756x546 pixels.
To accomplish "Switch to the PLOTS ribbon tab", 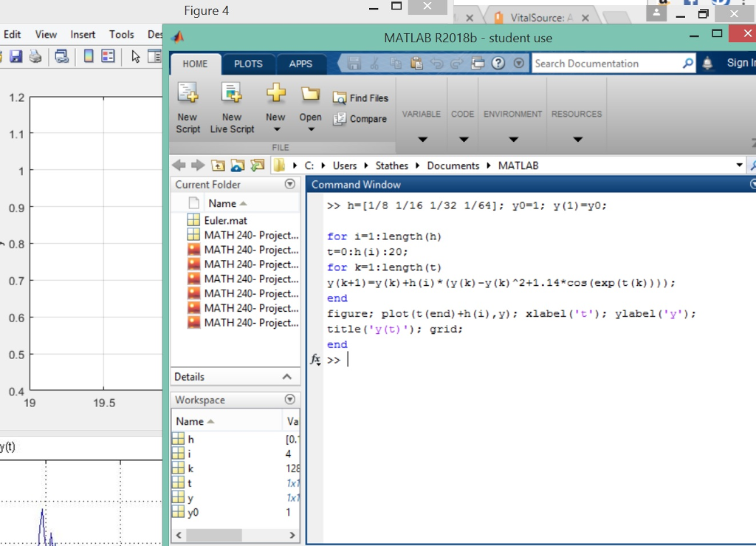I will (248, 64).
